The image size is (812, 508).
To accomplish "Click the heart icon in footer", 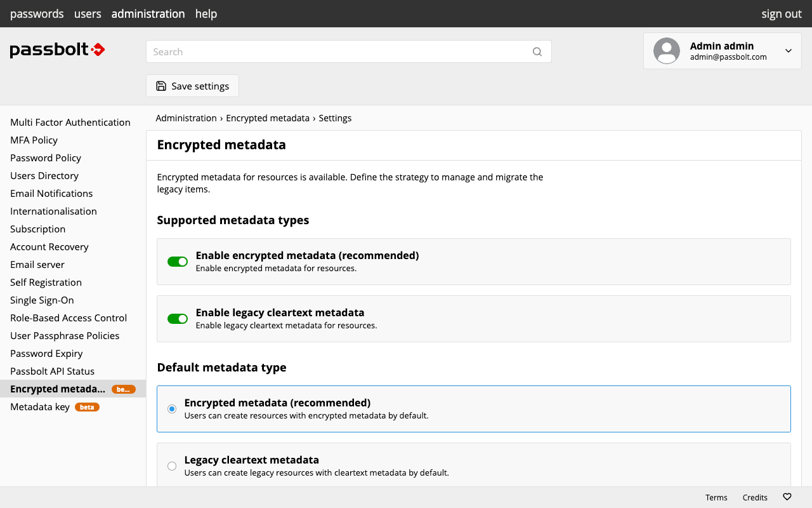I will 787,497.
